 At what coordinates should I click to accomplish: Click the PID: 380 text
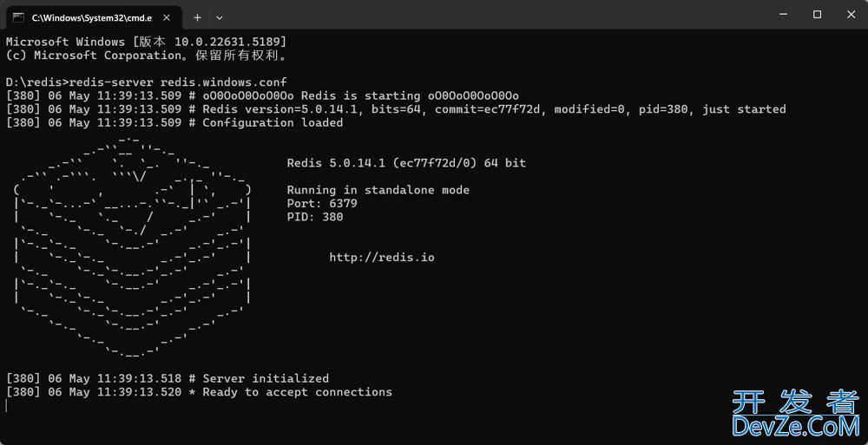coord(315,217)
